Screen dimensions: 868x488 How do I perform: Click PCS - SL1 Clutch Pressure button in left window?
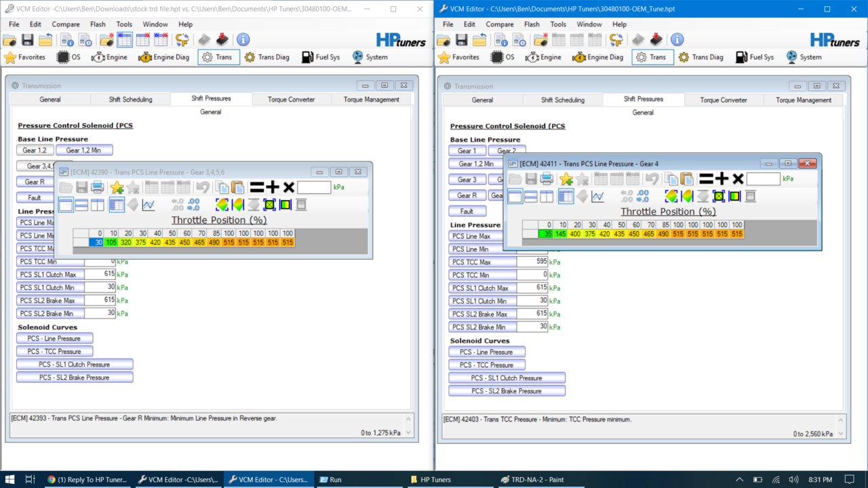pos(75,365)
